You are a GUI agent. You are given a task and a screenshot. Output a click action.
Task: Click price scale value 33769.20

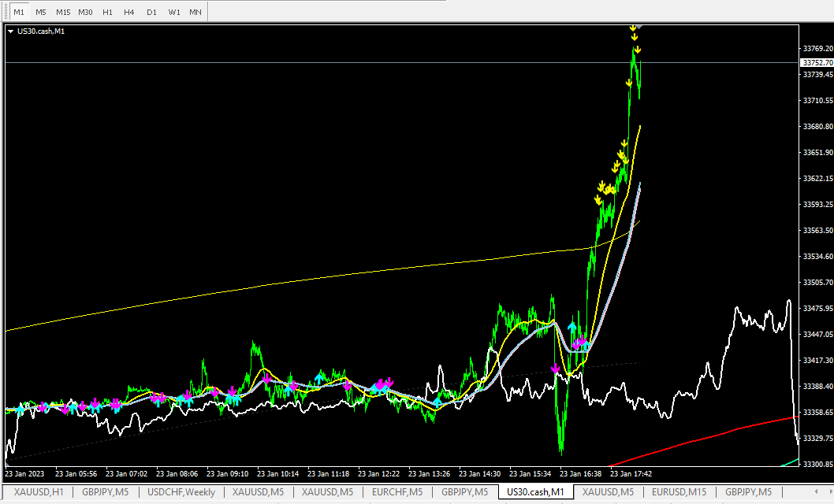[x=817, y=48]
